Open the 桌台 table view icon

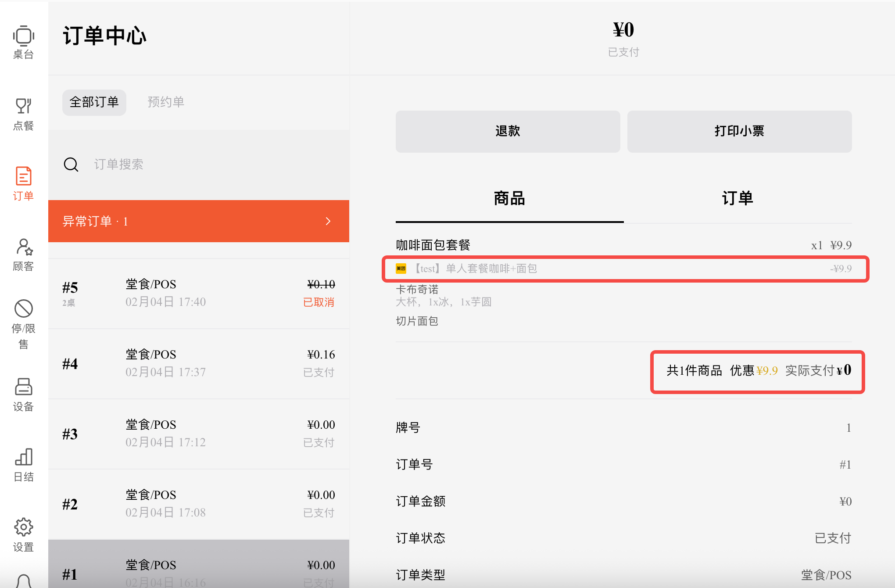pyautogui.click(x=24, y=36)
